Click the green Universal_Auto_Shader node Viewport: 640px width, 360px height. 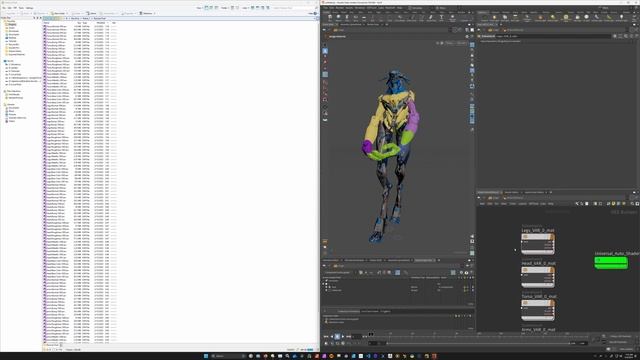611,262
